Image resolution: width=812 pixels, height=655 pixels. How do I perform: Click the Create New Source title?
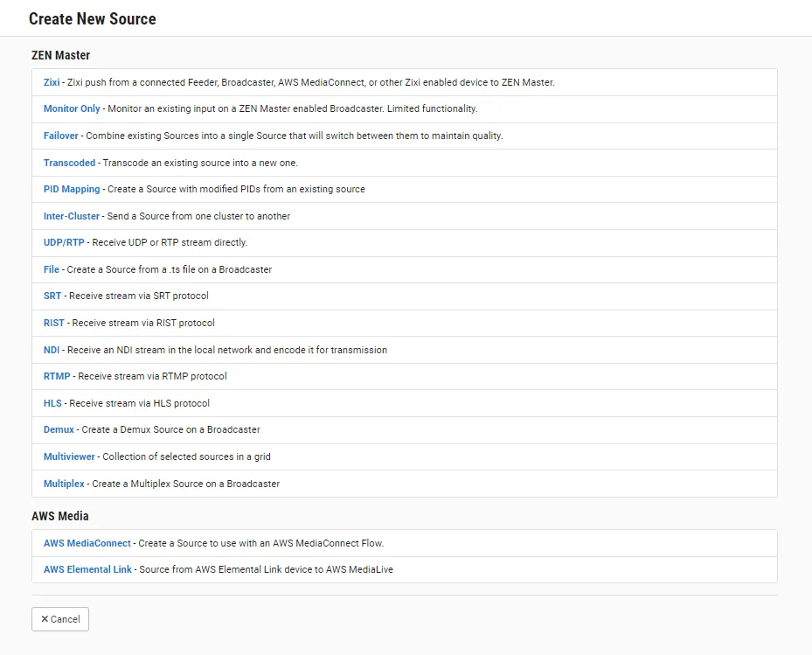(92, 18)
